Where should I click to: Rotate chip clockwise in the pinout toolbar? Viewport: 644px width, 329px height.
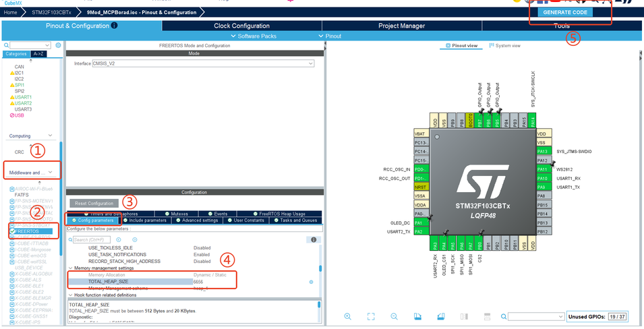[x=417, y=316]
